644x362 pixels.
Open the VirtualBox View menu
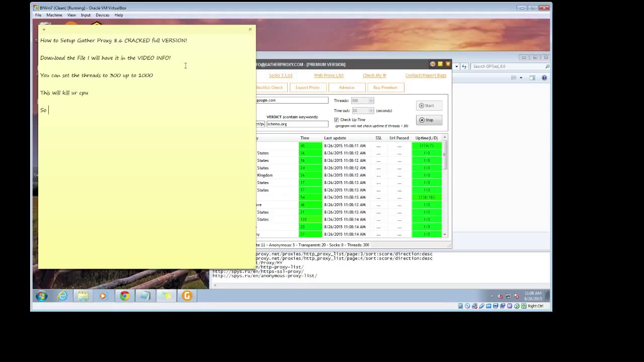(x=71, y=15)
